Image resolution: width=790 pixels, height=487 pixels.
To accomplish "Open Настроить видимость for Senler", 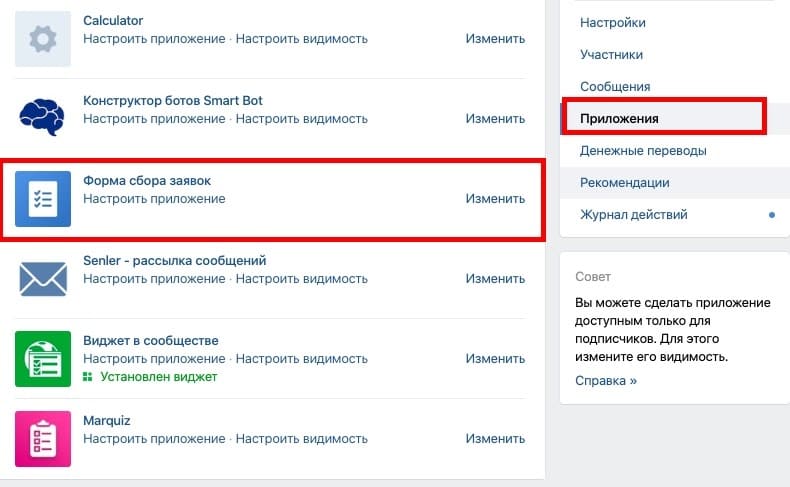I will pyautogui.click(x=302, y=279).
